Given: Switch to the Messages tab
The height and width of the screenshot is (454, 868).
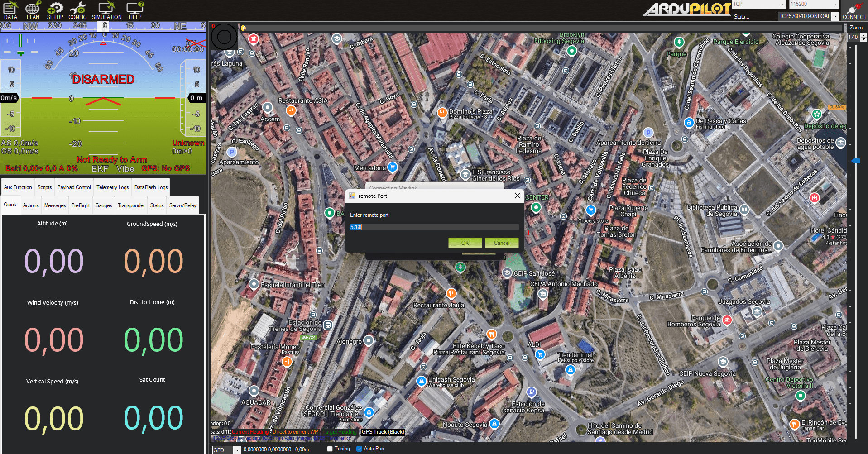Looking at the screenshot, I should (x=55, y=205).
